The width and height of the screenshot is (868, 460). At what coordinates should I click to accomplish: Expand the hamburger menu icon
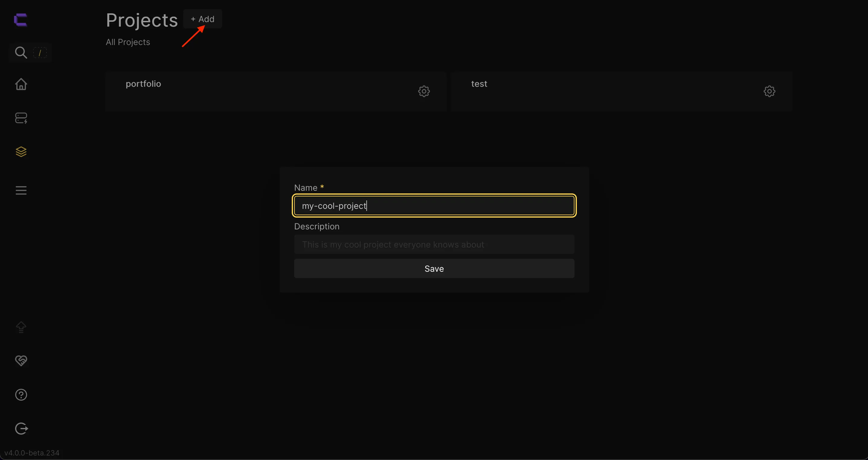tap(21, 190)
